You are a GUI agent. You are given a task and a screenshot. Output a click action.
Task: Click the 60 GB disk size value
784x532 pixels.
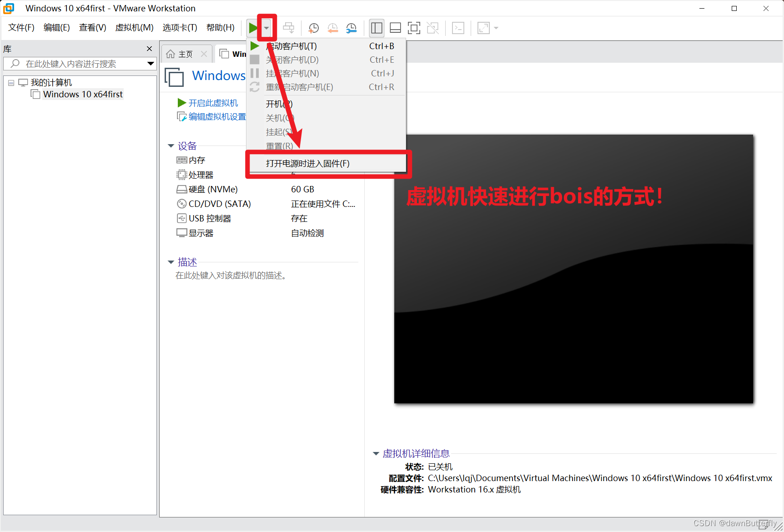[x=303, y=189]
